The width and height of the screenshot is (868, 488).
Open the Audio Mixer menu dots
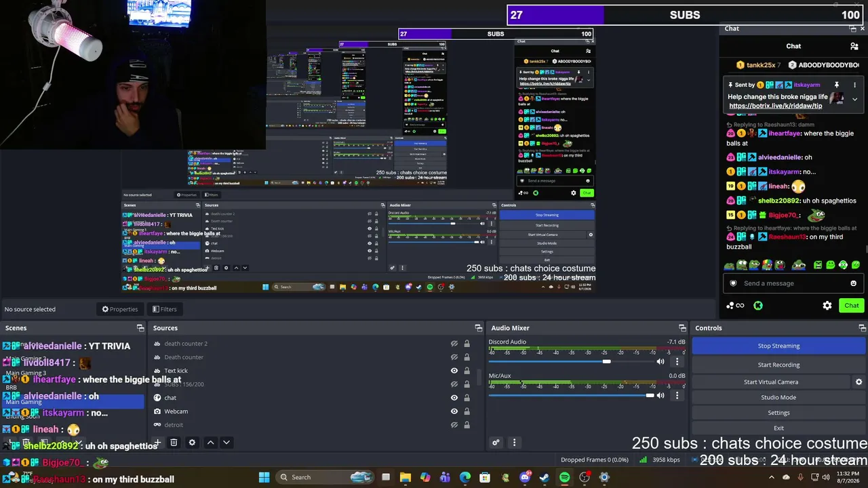[514, 443]
